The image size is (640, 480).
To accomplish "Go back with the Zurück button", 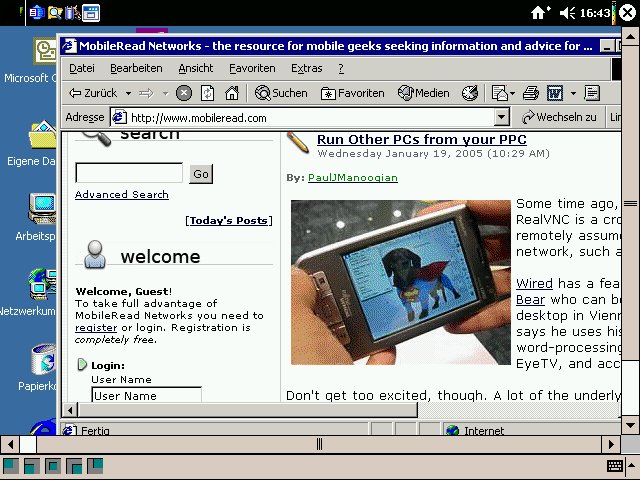I will tap(93, 93).
